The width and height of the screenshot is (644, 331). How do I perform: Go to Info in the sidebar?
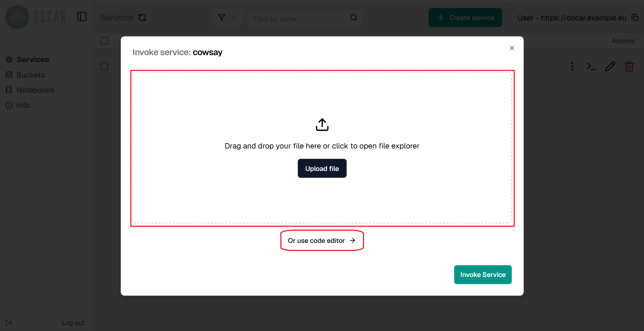point(23,105)
